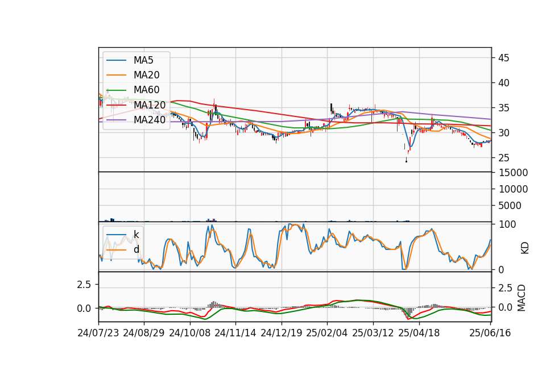This screenshot has width=546, height=392.
Task: Click the 10000 volume axis tick
Action: (513, 189)
